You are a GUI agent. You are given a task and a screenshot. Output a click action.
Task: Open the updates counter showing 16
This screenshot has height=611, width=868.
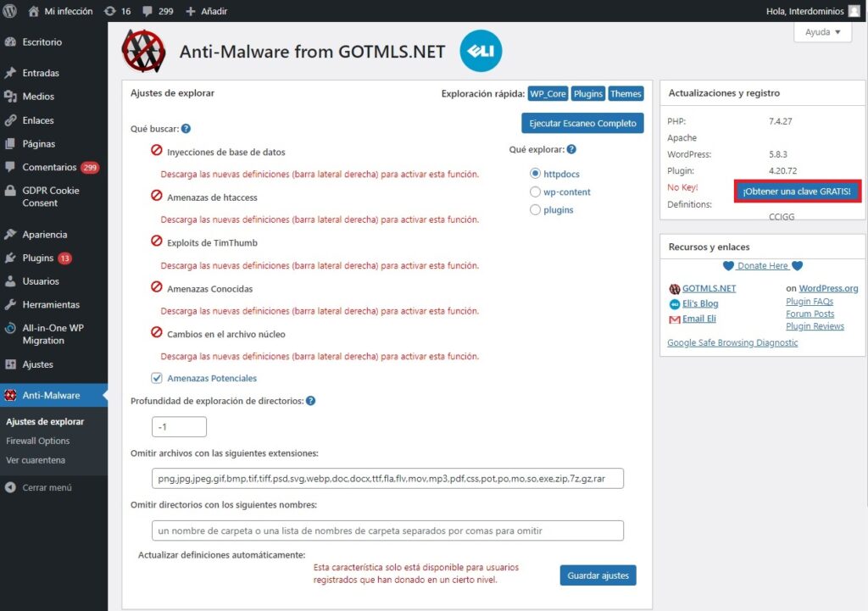tap(117, 11)
